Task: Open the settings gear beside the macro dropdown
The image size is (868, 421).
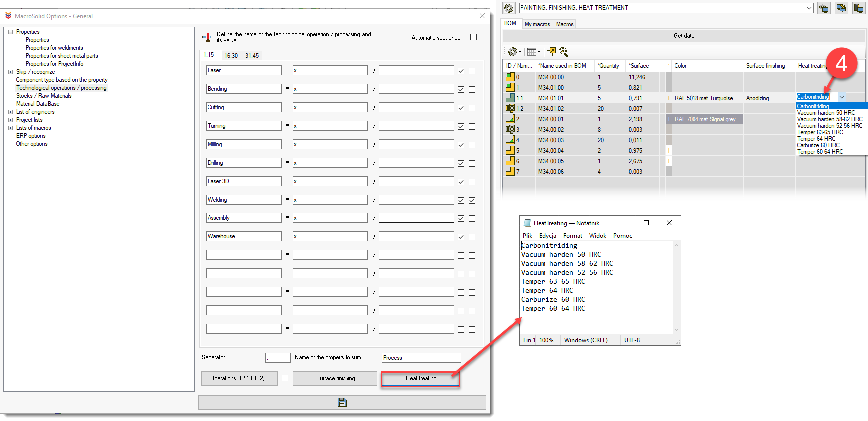Action: (509, 8)
